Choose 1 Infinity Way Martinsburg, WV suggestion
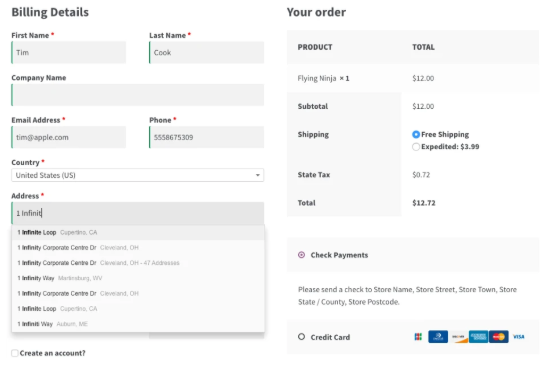545x368 pixels. [x=138, y=278]
